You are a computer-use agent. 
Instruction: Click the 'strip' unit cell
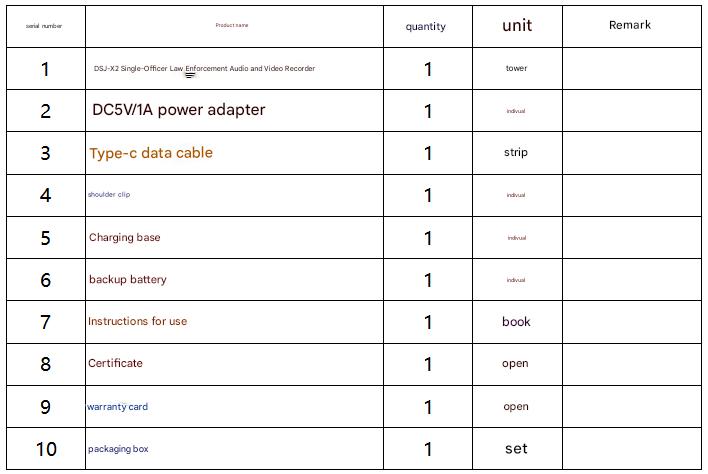click(516, 153)
